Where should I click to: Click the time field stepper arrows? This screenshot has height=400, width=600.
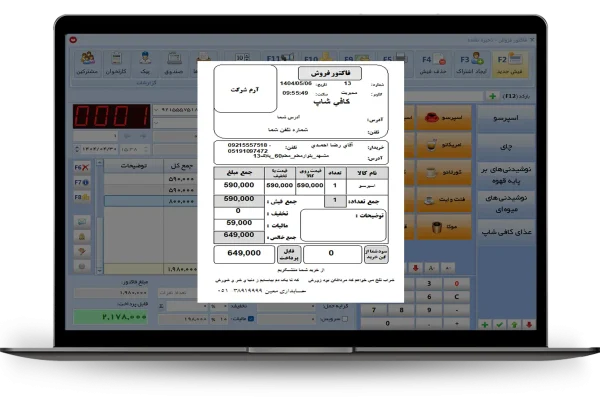(146, 149)
